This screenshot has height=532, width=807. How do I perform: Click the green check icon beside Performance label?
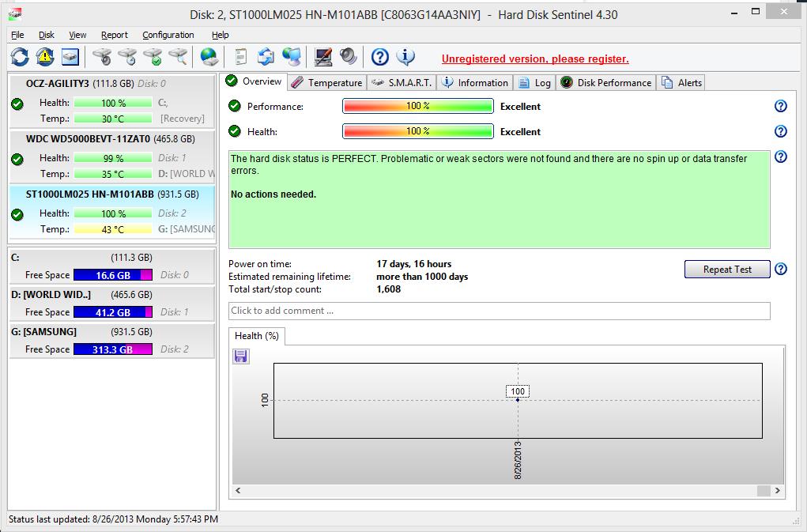235,106
